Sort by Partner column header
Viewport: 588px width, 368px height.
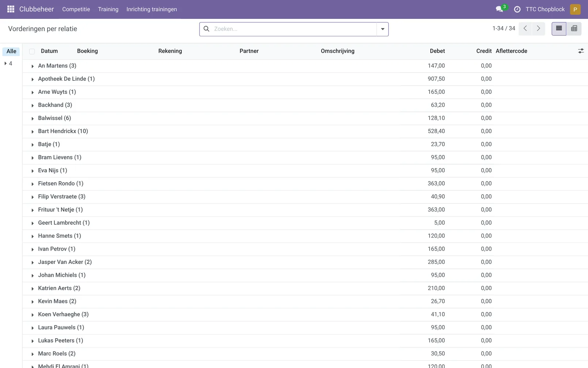pos(249,51)
